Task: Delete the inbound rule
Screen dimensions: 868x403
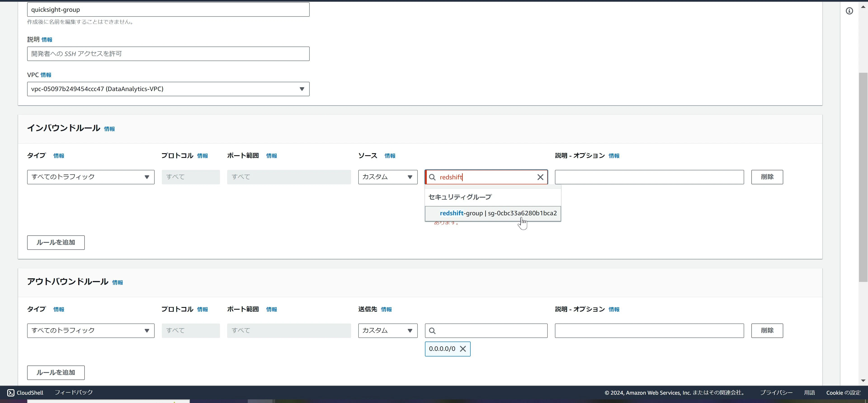Action: (x=767, y=177)
